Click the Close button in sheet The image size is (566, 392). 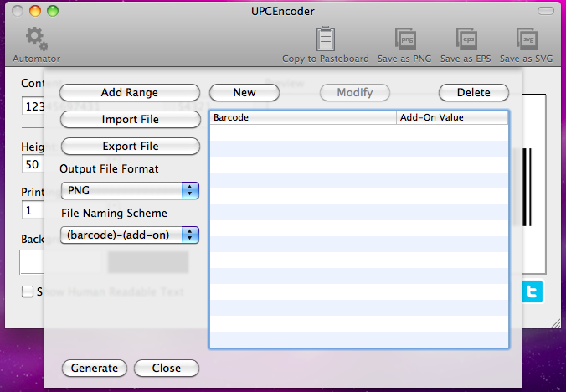[x=167, y=368]
